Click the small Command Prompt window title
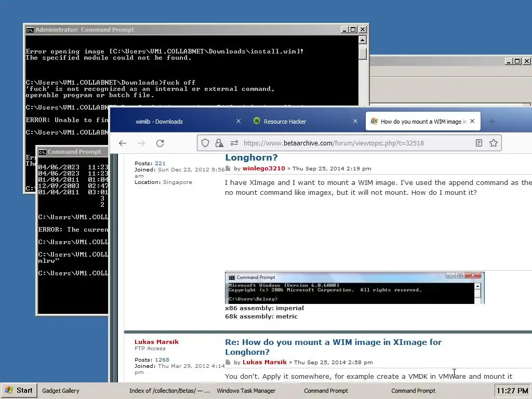The image size is (532, 399). 74,152
